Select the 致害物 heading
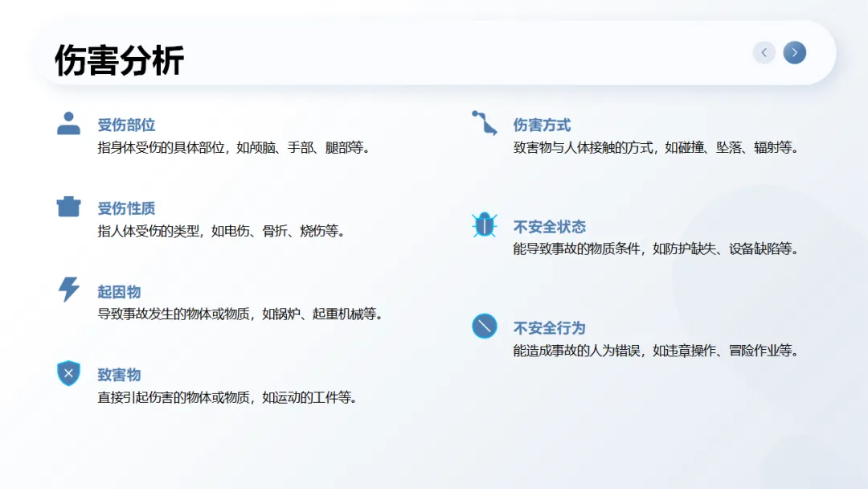The width and height of the screenshot is (868, 489). pyautogui.click(x=119, y=374)
